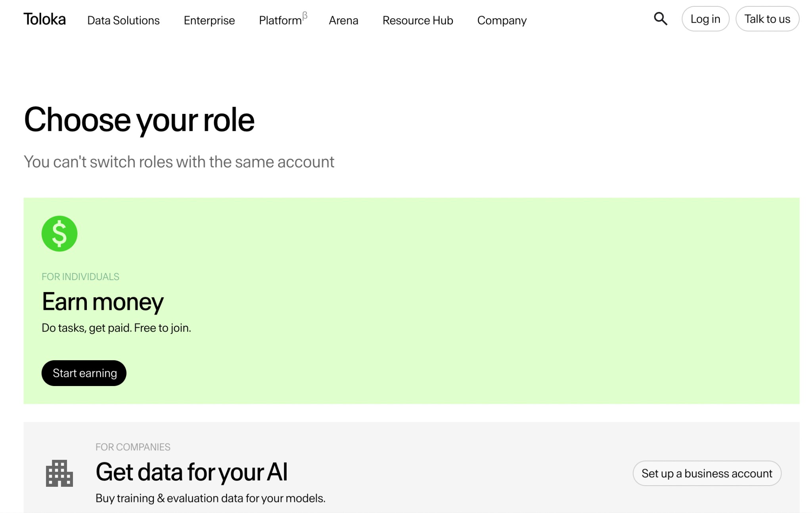Click the Earn money heading
812x513 pixels.
pyautogui.click(x=103, y=302)
